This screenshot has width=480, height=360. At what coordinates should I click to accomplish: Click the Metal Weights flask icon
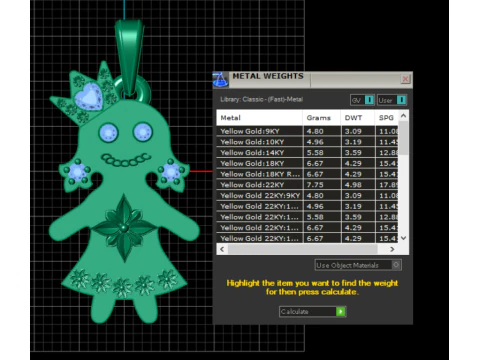[x=220, y=79]
